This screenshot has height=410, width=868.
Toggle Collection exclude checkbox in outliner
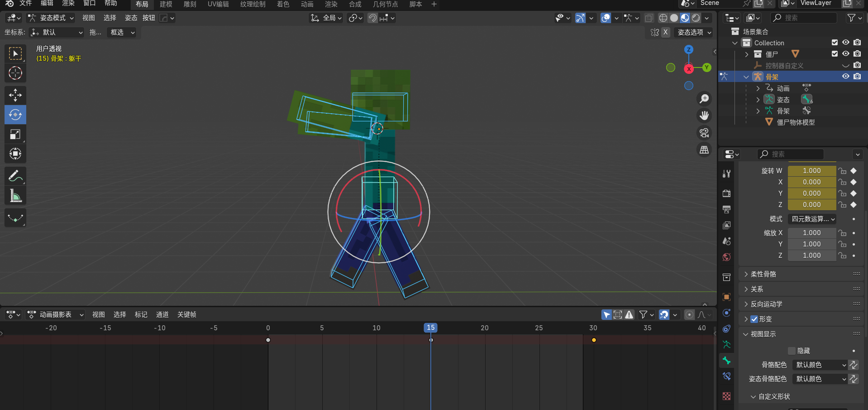coord(835,43)
